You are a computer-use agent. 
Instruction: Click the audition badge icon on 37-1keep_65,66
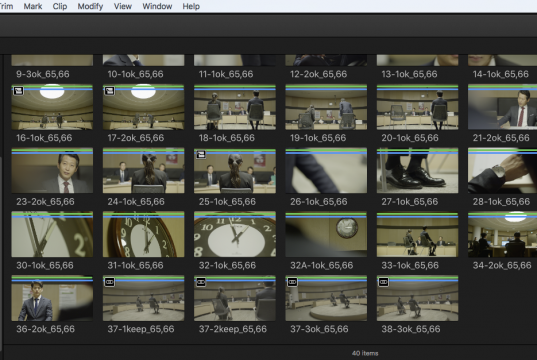tap(110, 282)
